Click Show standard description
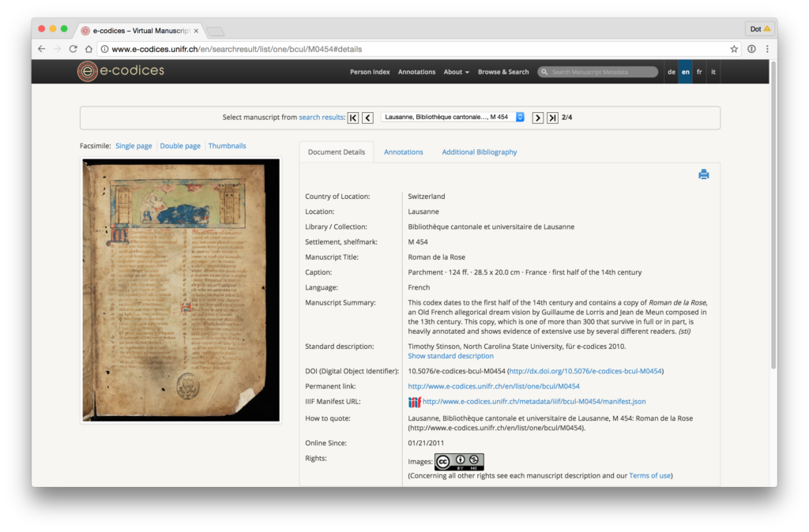The height and width of the screenshot is (532, 809). pyautogui.click(x=450, y=356)
